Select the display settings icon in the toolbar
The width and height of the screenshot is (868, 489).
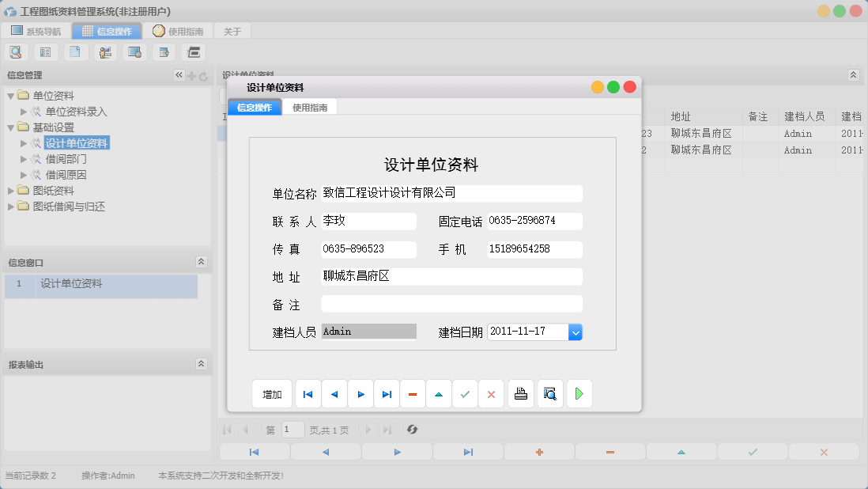(133, 51)
